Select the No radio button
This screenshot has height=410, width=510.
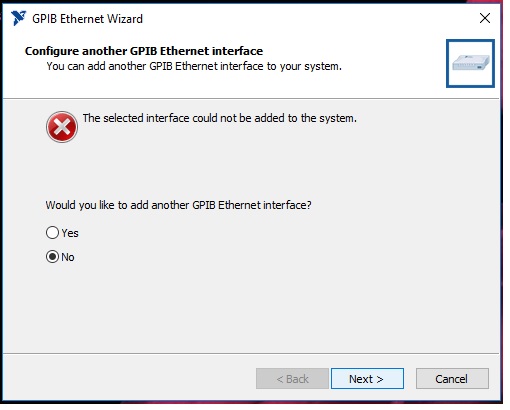52,257
